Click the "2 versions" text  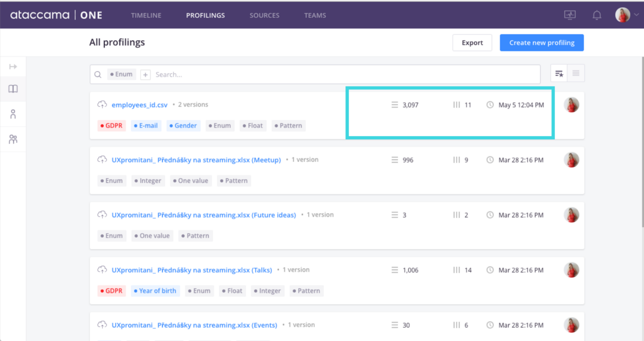coord(193,105)
